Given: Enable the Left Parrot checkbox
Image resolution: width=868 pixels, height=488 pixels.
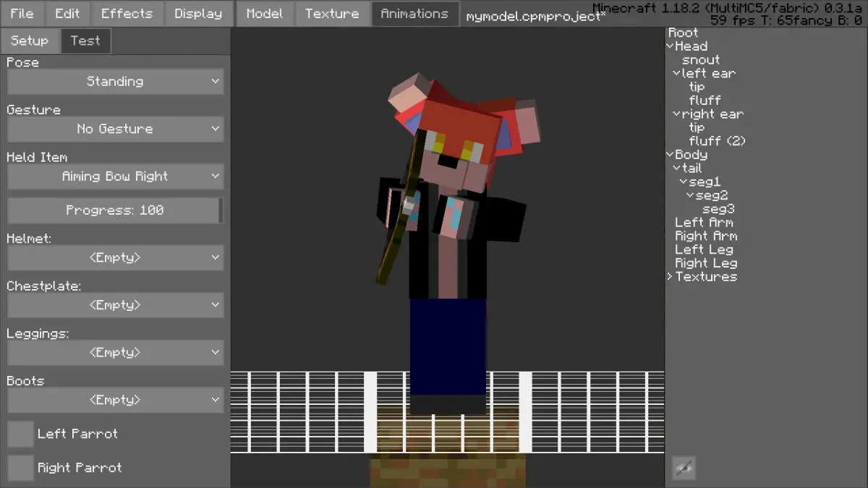Looking at the screenshot, I should coord(20,434).
